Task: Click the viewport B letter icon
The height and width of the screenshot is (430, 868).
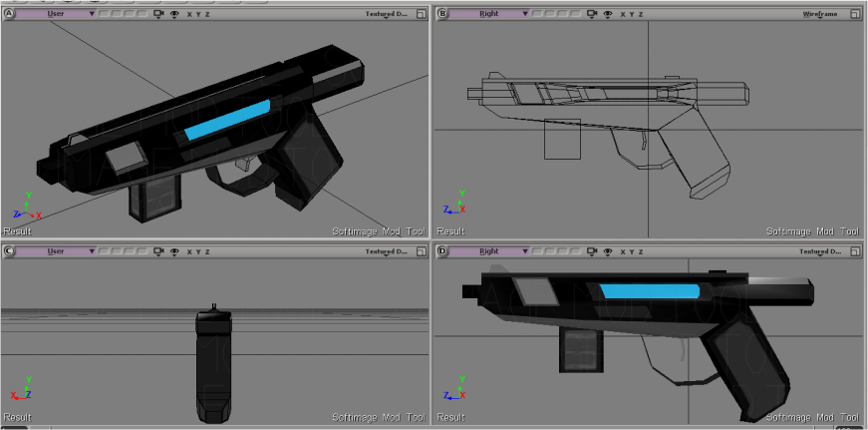Action: tap(442, 13)
